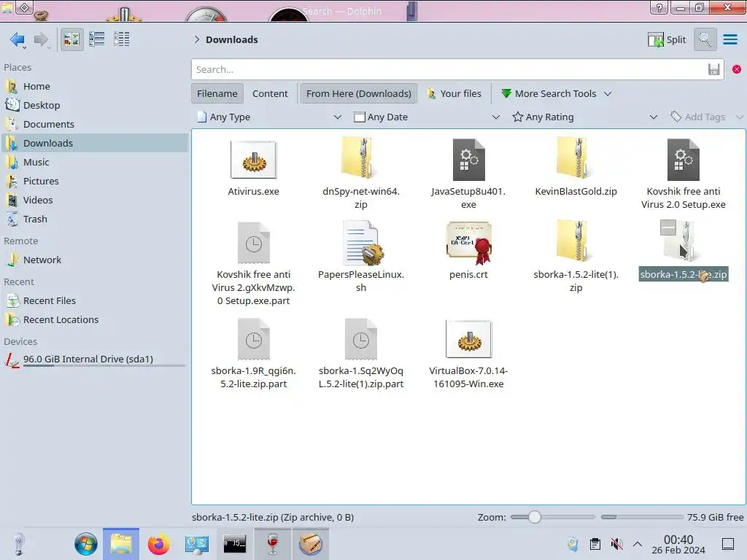Select the Ativirus.exe file icon

253,160
